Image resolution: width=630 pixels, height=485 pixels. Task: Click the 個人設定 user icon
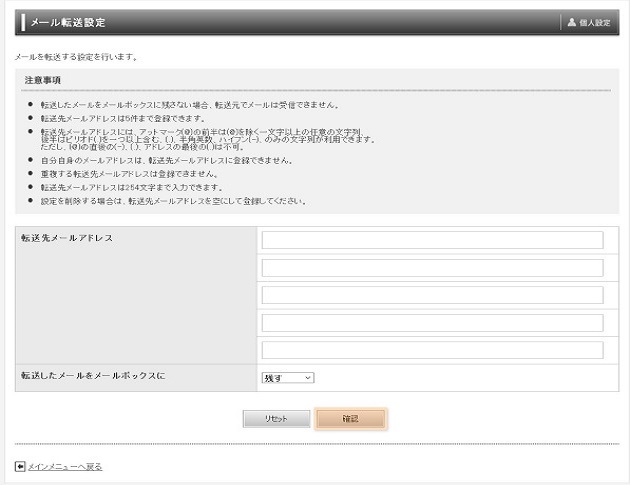[571, 22]
